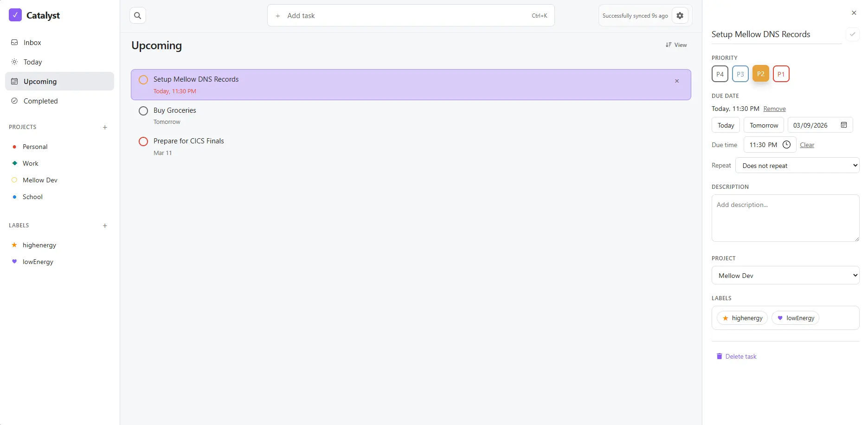This screenshot has height=425, width=868.
Task: Mark Buy Groceries task complete
Action: [143, 110]
